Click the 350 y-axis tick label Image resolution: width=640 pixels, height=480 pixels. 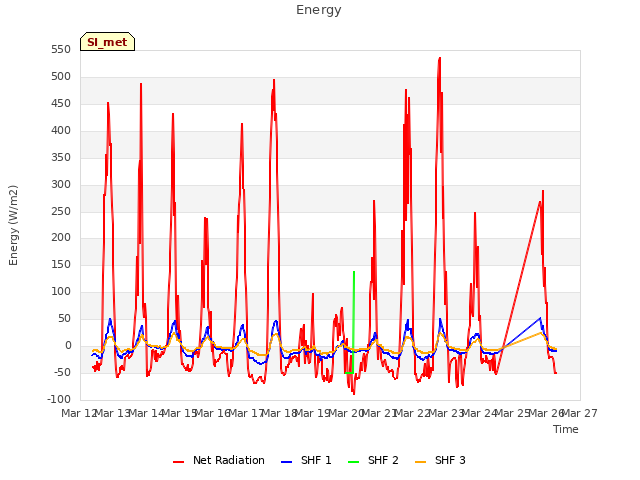tap(61, 158)
